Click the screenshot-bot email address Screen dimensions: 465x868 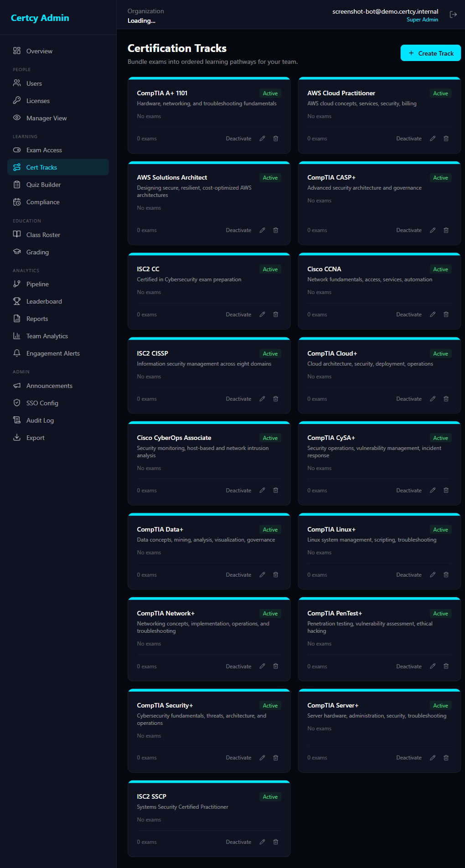coord(385,11)
